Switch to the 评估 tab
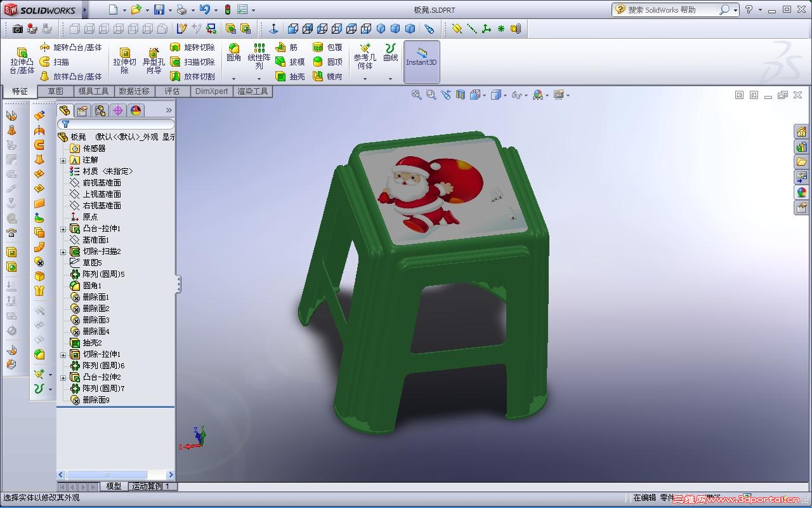Screen dimensions: 812x508 coord(173,91)
